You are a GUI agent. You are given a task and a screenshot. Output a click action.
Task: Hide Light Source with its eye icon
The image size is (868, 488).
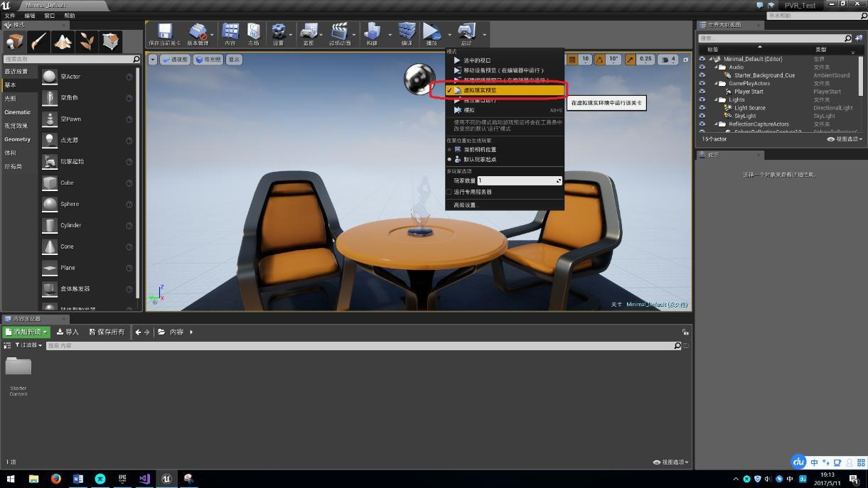pyautogui.click(x=702, y=108)
